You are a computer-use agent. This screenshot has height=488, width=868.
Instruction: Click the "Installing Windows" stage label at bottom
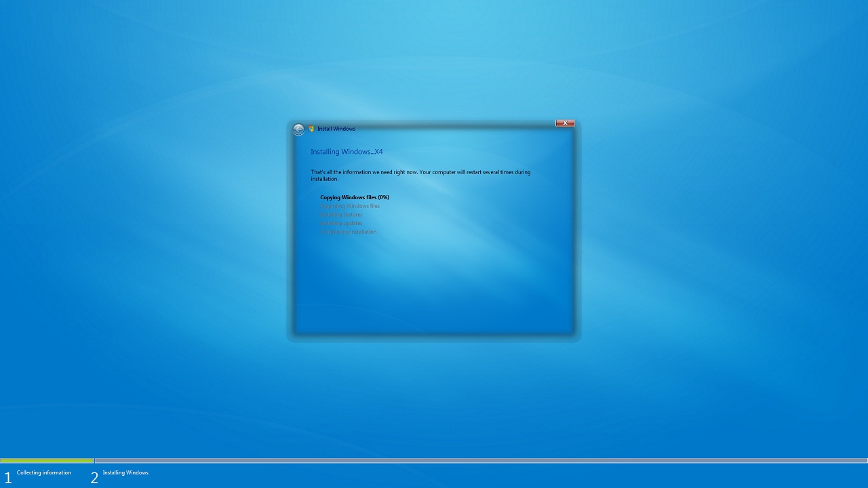pyautogui.click(x=125, y=473)
